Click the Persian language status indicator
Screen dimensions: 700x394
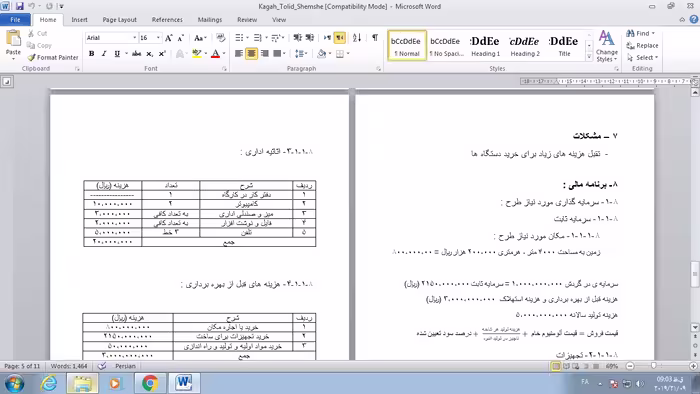[125, 366]
